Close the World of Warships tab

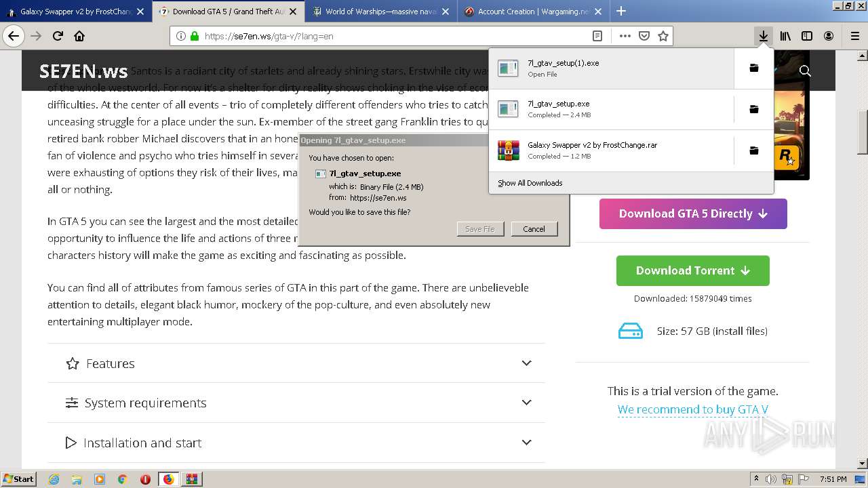click(x=446, y=11)
